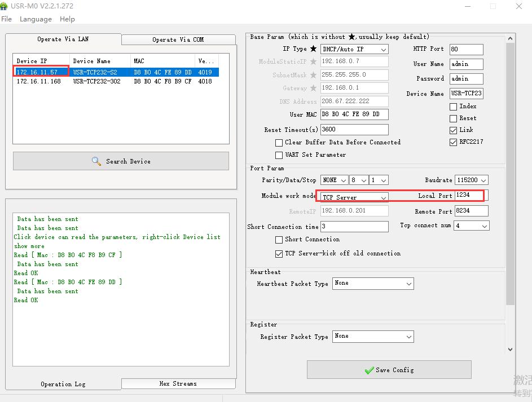Click the Local Port field
This screenshot has width=532, height=402.
point(471,195)
